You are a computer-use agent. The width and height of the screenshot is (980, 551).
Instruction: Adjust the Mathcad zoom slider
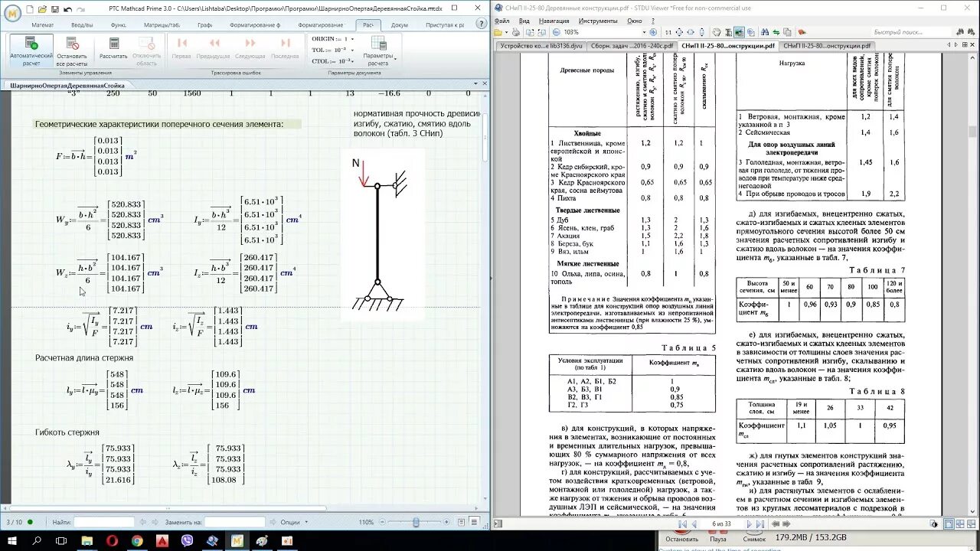click(x=416, y=522)
